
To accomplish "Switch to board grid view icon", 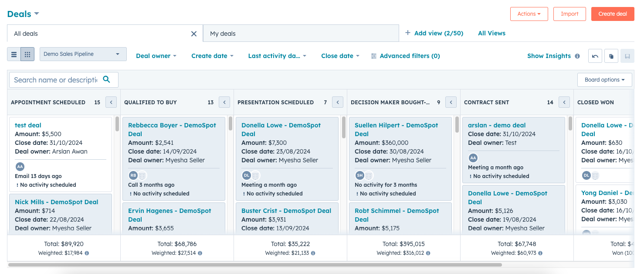I will click(x=27, y=55).
